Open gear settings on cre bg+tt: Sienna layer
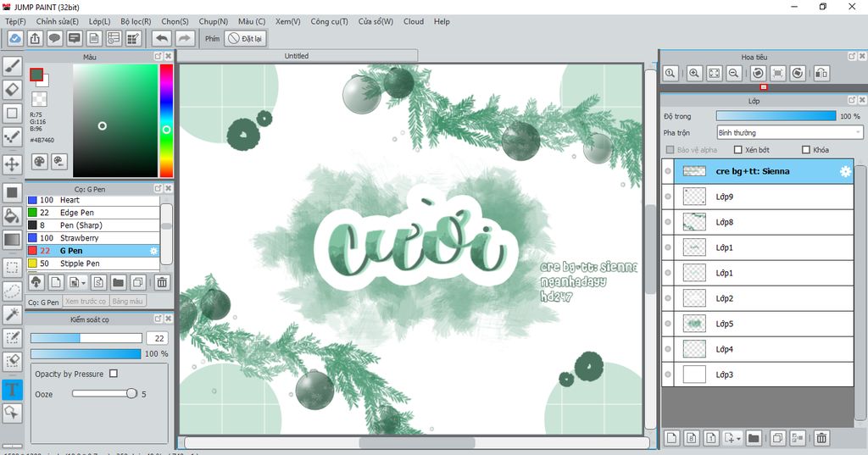This screenshot has width=868, height=455. 845,172
